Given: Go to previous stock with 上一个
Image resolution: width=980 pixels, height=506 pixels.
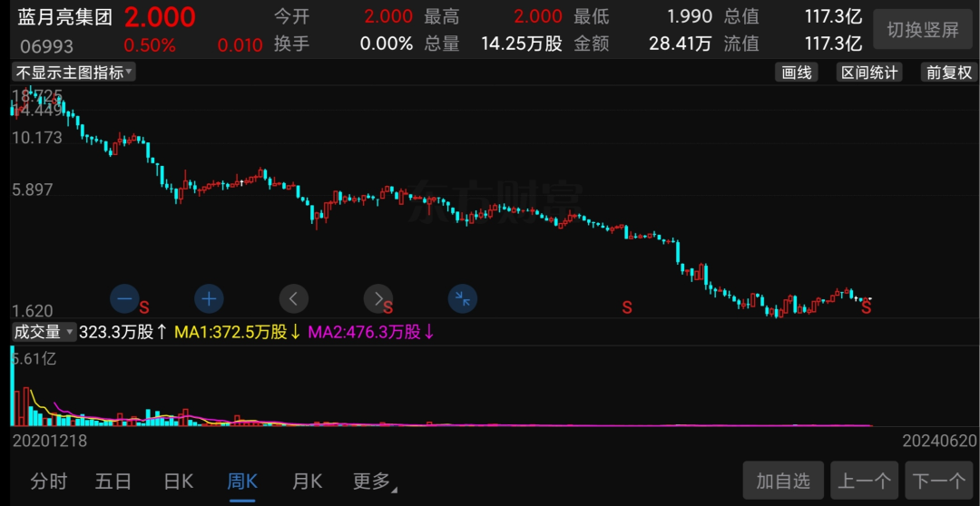Looking at the screenshot, I should tap(865, 481).
